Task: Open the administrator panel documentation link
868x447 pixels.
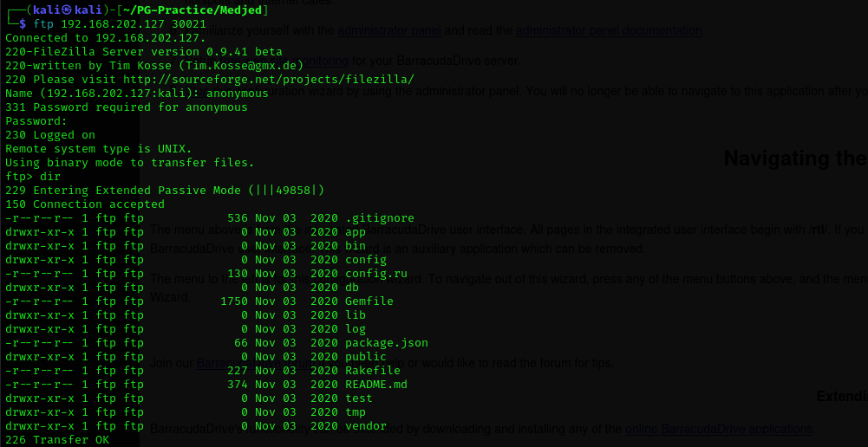Action: coord(609,31)
